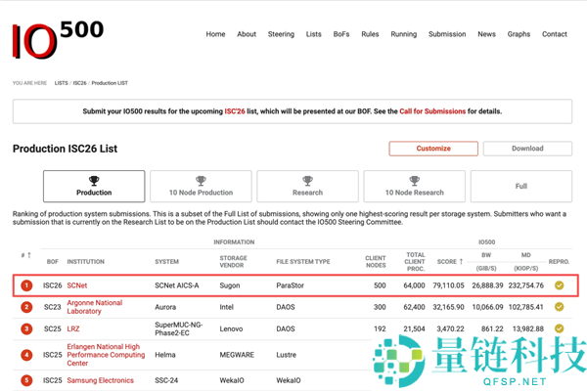The height and width of the screenshot is (392, 587).
Task: Click LRZ's reproducibility check badge
Action: [559, 328]
